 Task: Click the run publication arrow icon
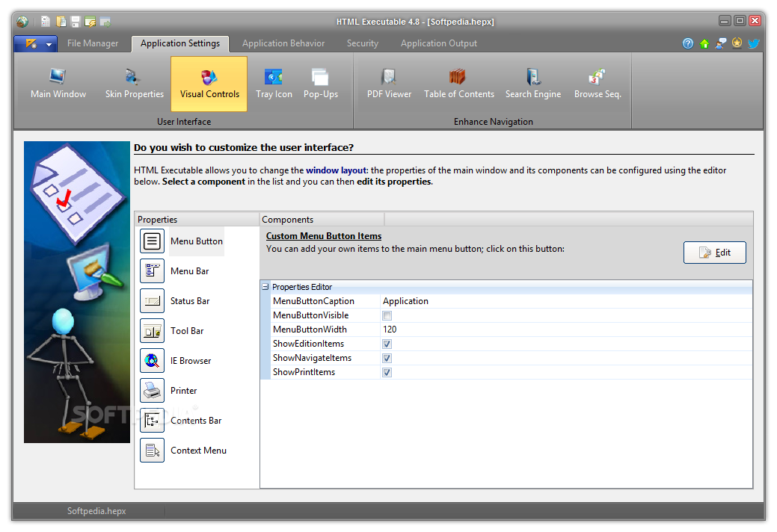[105, 21]
